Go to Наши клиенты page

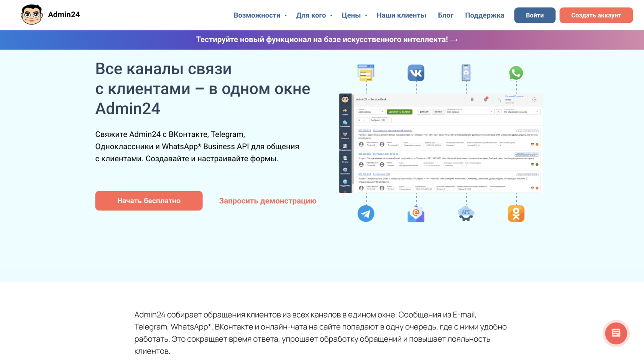(x=401, y=15)
